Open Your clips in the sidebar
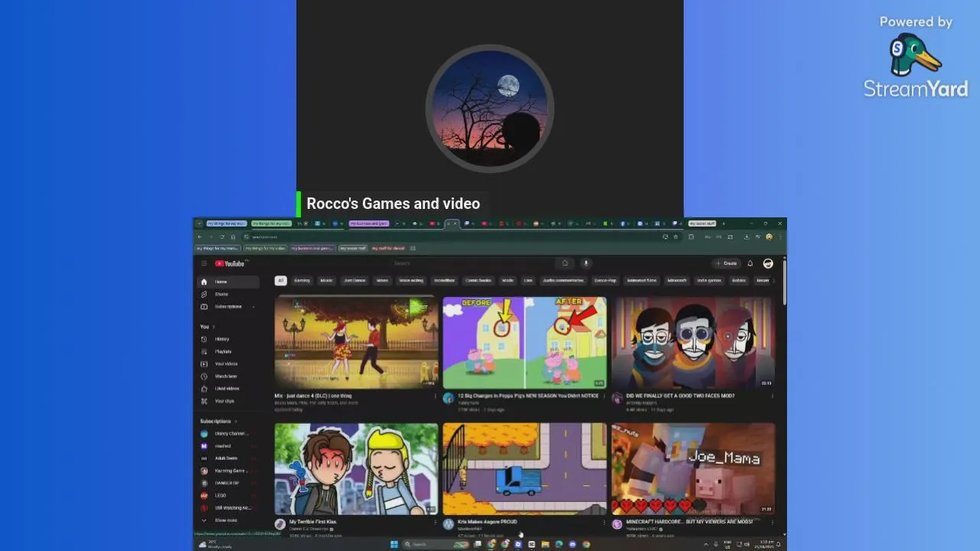Screen dimensions: 980x551 [x=228, y=401]
